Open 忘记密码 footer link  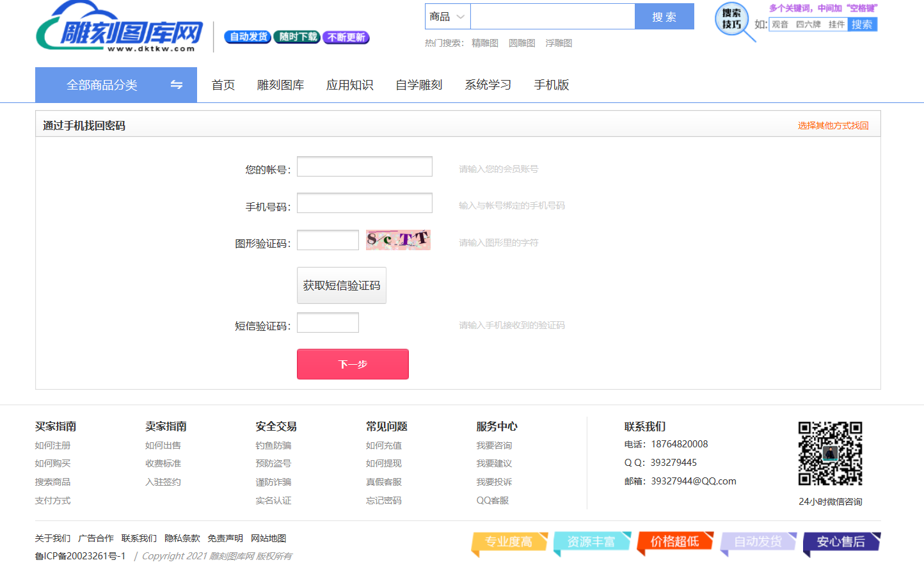pyautogui.click(x=384, y=500)
